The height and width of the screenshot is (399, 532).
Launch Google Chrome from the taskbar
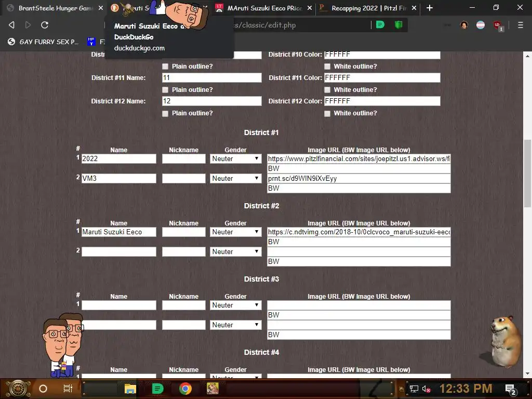tap(185, 389)
